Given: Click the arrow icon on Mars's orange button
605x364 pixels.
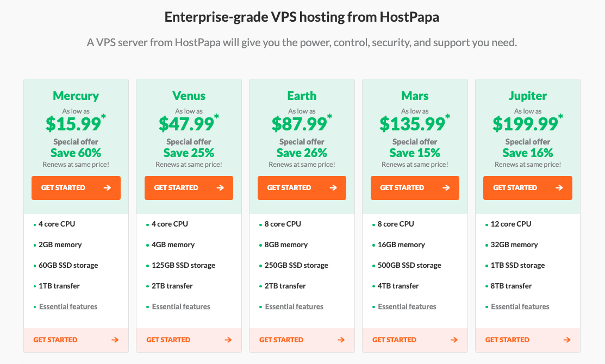Looking at the screenshot, I should click(x=446, y=188).
